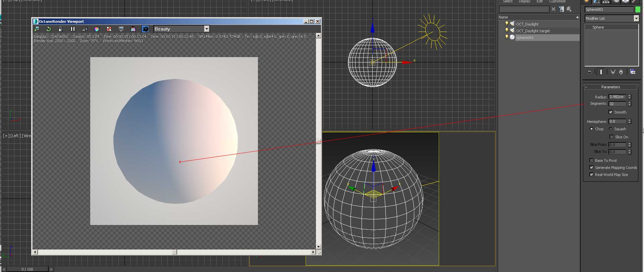Viewport: 644px width, 272px height.
Task: Click the Octane viewport vertical scrollbar down arrow
Action: tap(318, 247)
